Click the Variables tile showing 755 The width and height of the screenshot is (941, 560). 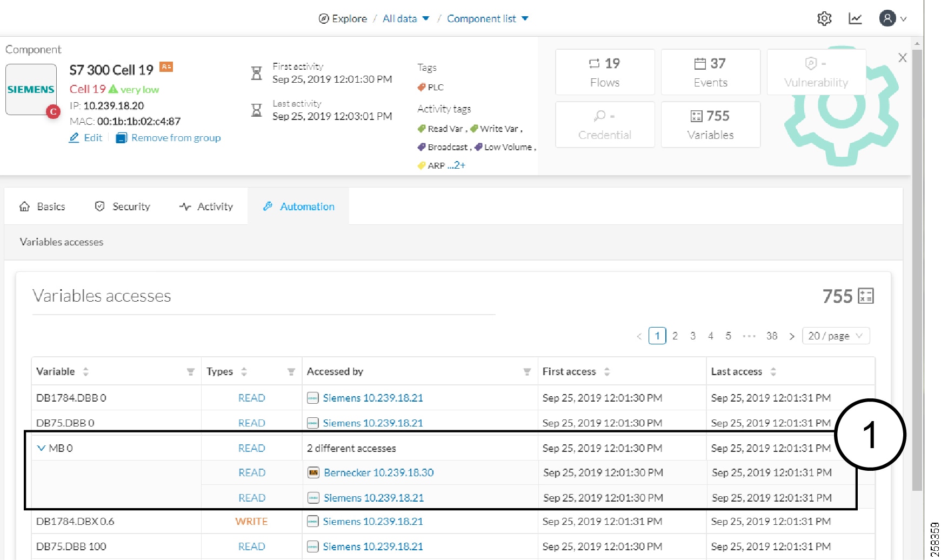pyautogui.click(x=710, y=124)
